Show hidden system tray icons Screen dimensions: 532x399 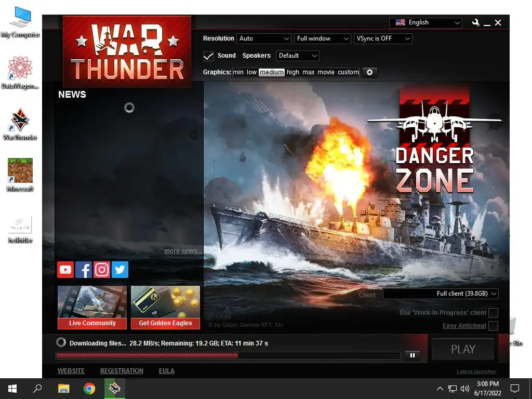[x=440, y=389]
